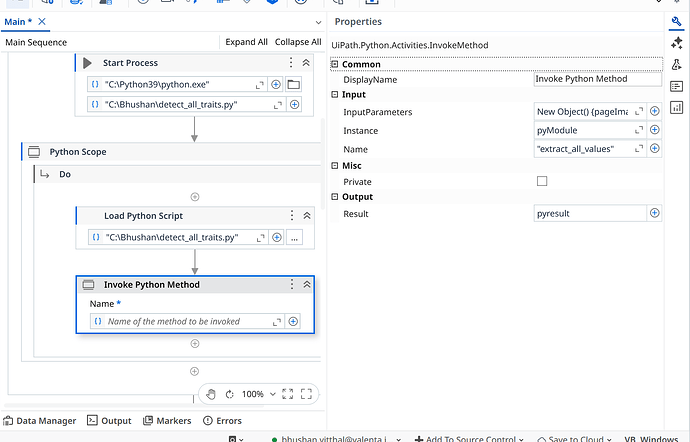Switch to the Main tab

point(18,22)
